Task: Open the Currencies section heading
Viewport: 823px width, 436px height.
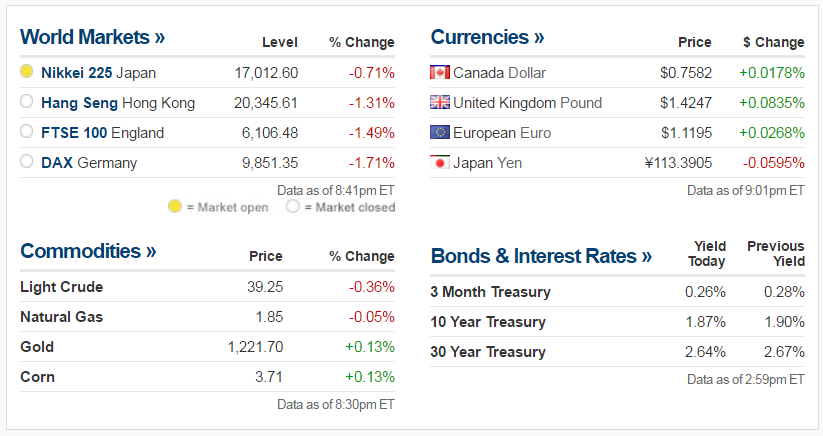Action: pos(487,38)
